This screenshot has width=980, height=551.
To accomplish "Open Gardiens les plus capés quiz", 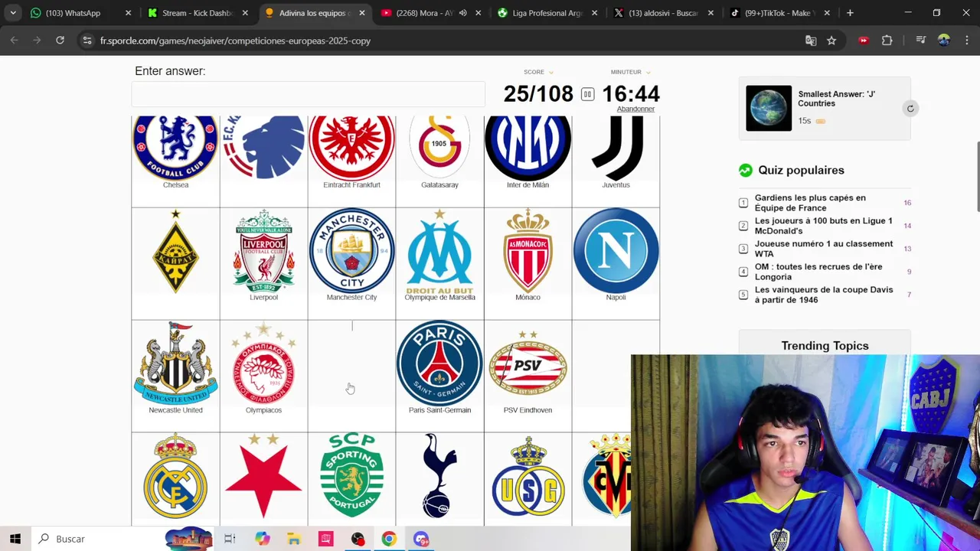I will tap(810, 203).
